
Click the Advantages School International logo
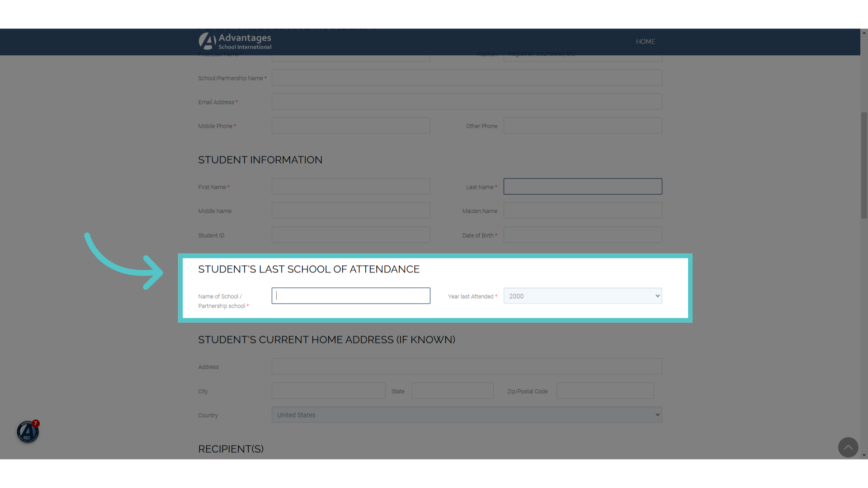pyautogui.click(x=235, y=42)
